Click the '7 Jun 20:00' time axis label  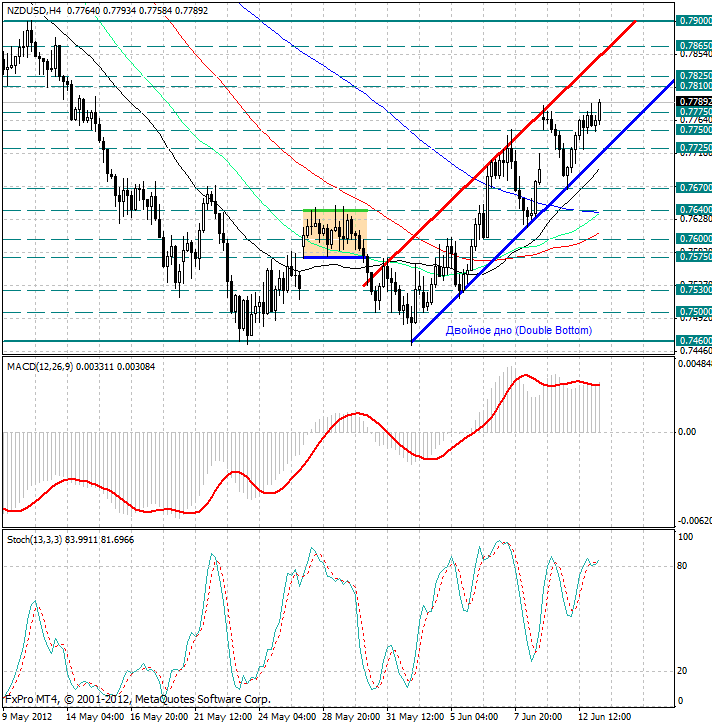coord(538,717)
